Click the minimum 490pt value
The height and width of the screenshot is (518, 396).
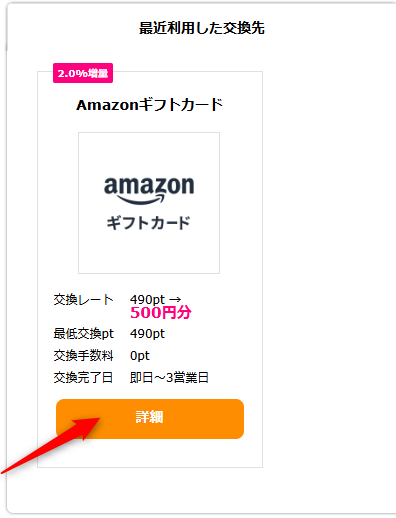coord(147,334)
